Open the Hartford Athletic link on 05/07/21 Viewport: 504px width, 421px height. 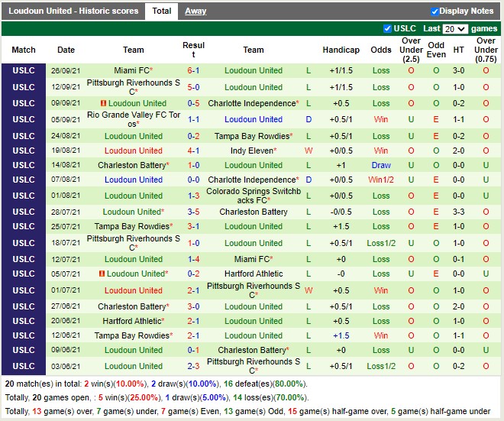pyautogui.click(x=254, y=274)
